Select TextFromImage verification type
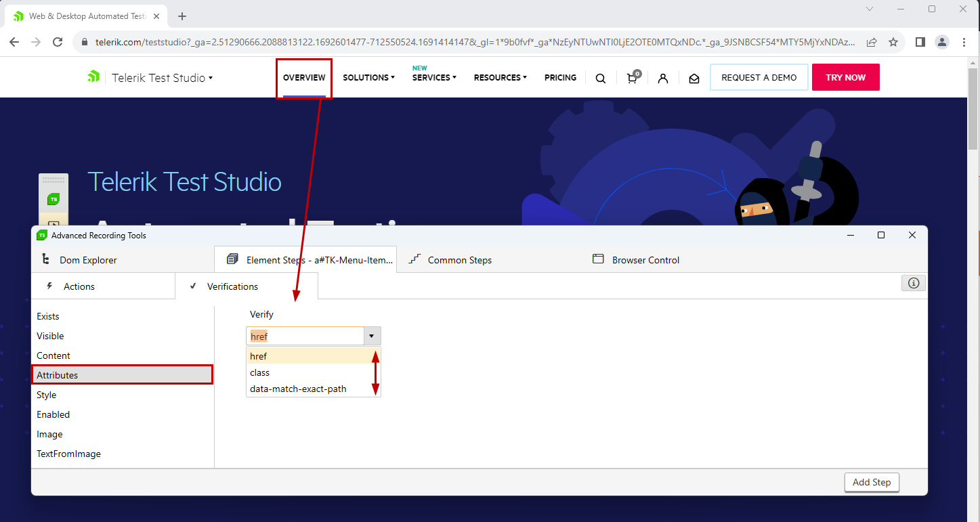This screenshot has height=522, width=980. click(x=123, y=454)
